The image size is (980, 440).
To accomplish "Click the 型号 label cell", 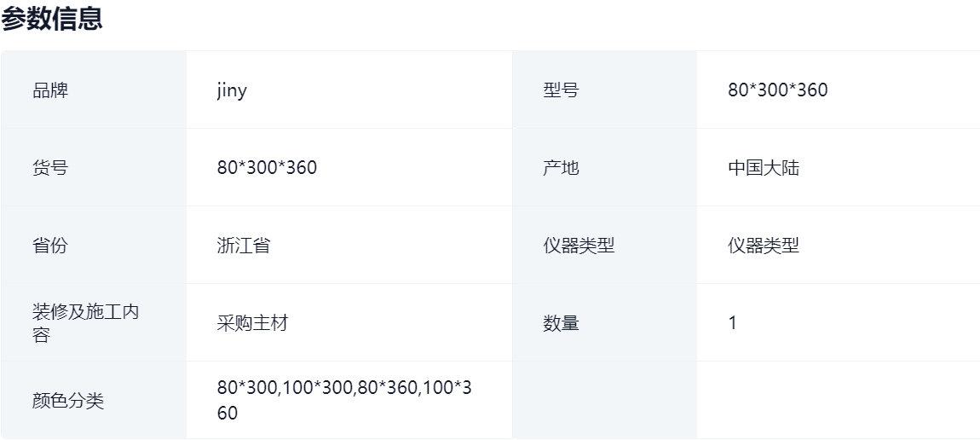I will [x=561, y=90].
